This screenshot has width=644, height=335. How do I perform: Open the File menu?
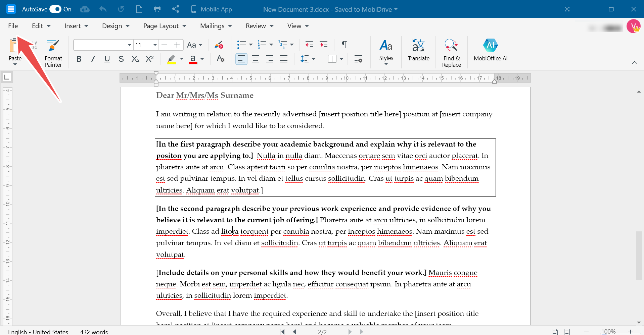point(13,26)
